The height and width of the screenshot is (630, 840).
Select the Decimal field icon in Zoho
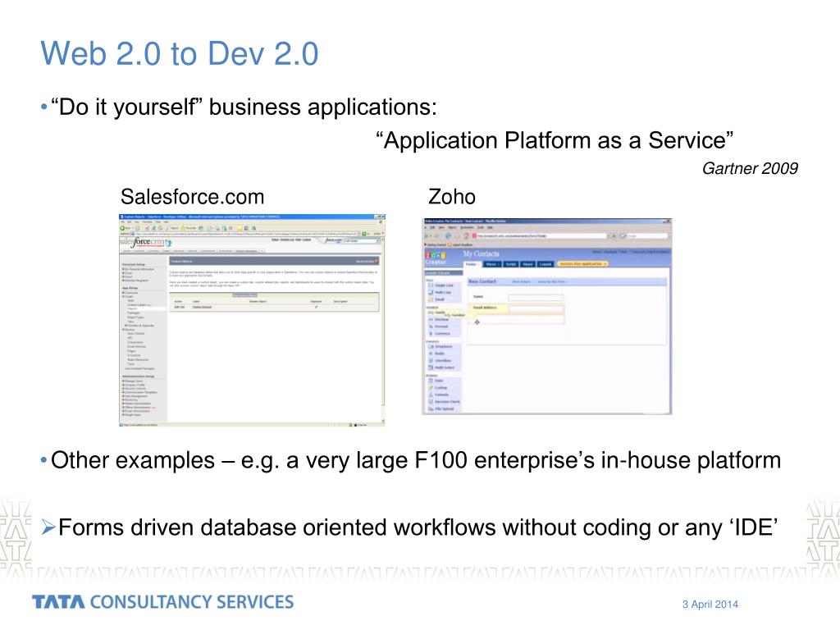click(x=431, y=319)
